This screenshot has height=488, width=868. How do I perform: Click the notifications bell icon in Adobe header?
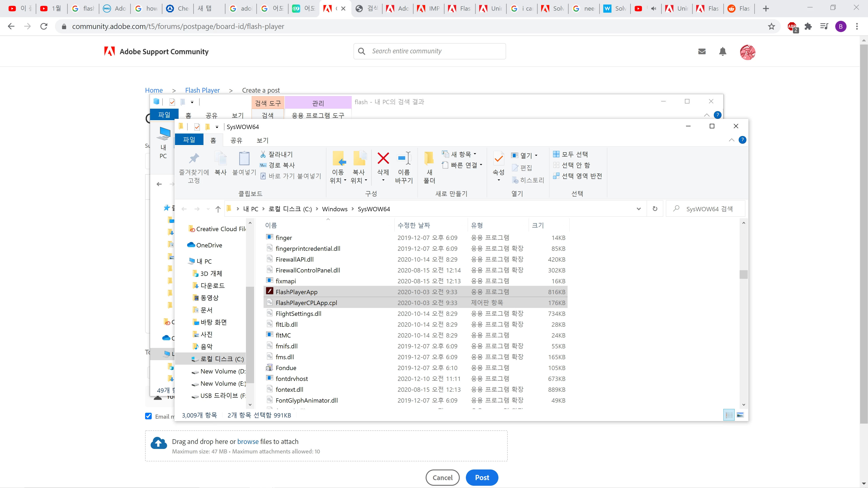tap(722, 52)
